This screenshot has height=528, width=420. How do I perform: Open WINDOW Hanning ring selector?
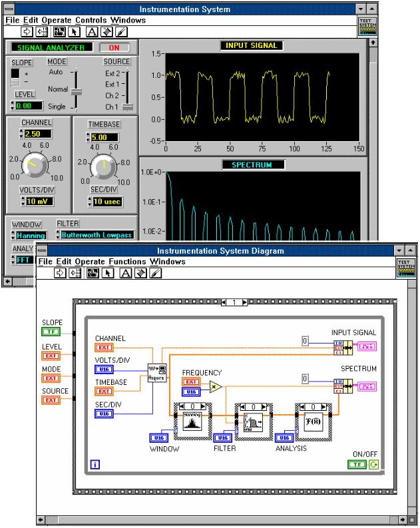tap(29, 236)
